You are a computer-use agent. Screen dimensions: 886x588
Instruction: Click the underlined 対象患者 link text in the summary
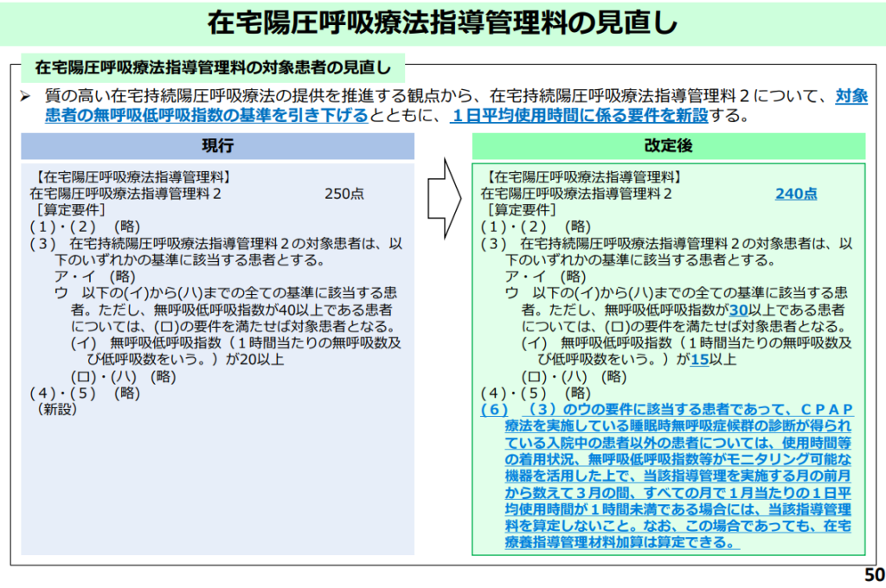[851, 97]
